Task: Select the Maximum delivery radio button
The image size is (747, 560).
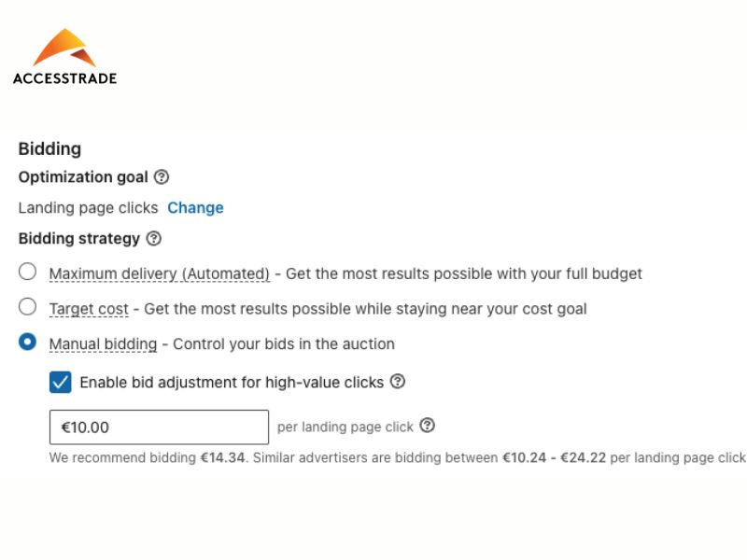Action: coord(28,272)
